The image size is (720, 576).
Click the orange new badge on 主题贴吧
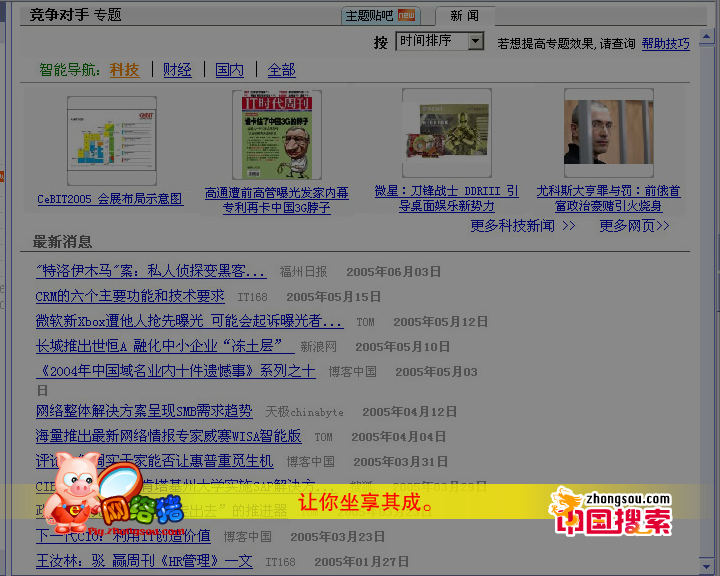pos(406,15)
